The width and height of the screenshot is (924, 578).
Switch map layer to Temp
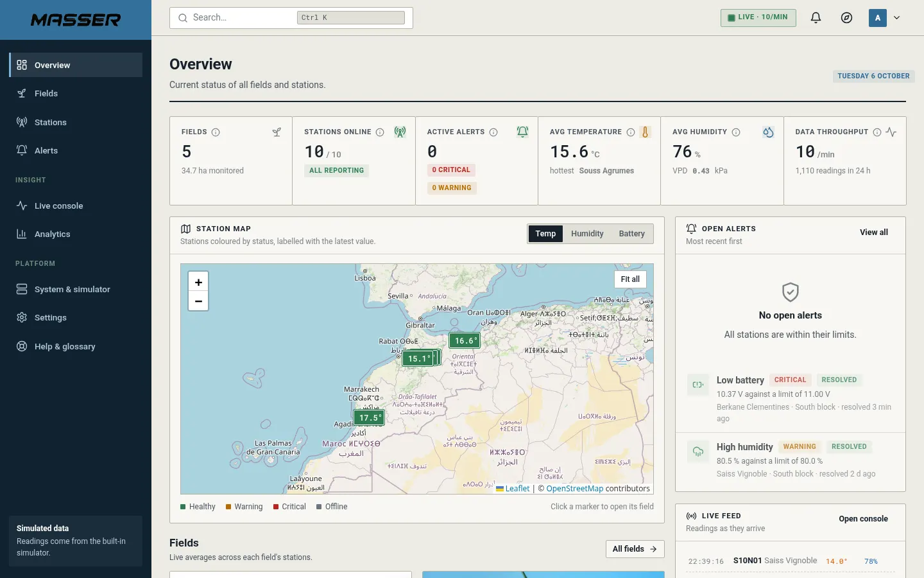tap(545, 234)
